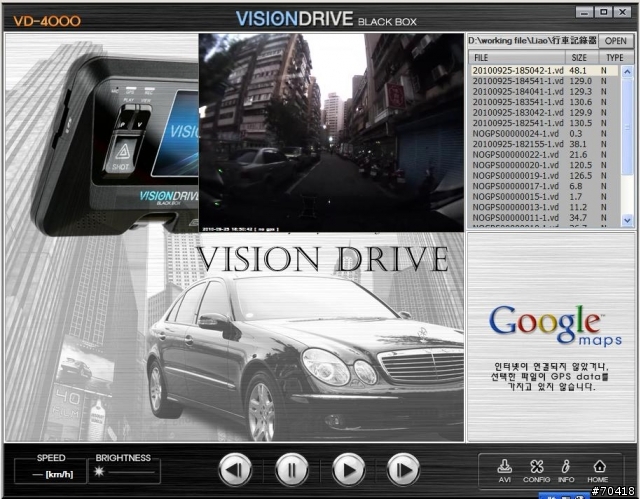Close the VisionDrive window
640x499 pixels.
pos(623,12)
